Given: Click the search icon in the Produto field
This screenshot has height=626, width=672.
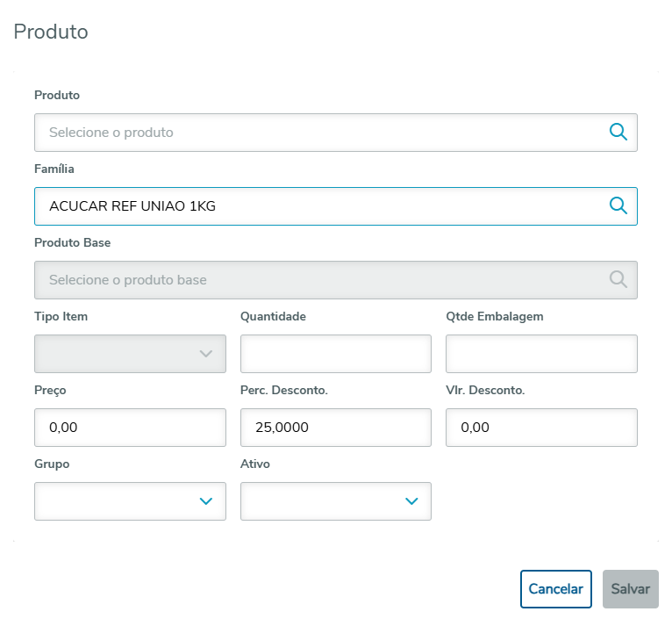Looking at the screenshot, I should click(x=618, y=133).
